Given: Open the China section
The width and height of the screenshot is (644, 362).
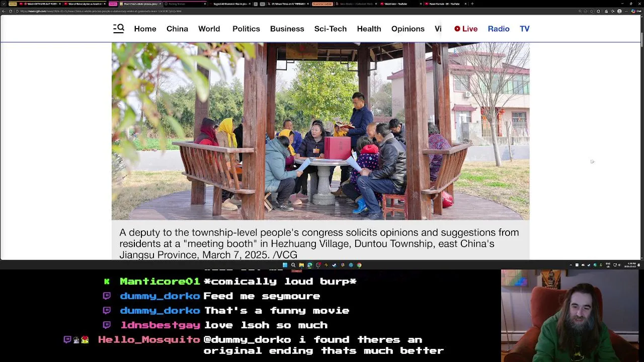Looking at the screenshot, I should coord(177,29).
